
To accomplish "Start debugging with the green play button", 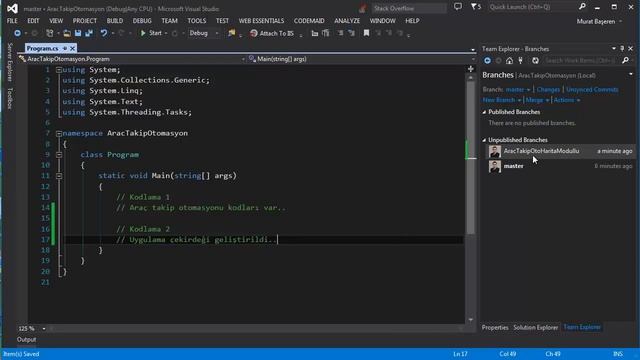I will (143, 33).
